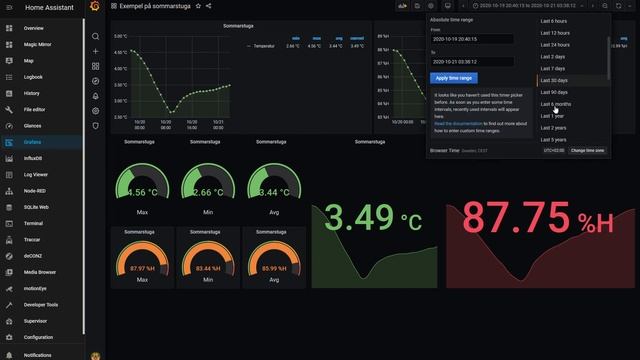Click the quick ranges list scrollbar
This screenshot has height=360, width=640.
pos(609,58)
